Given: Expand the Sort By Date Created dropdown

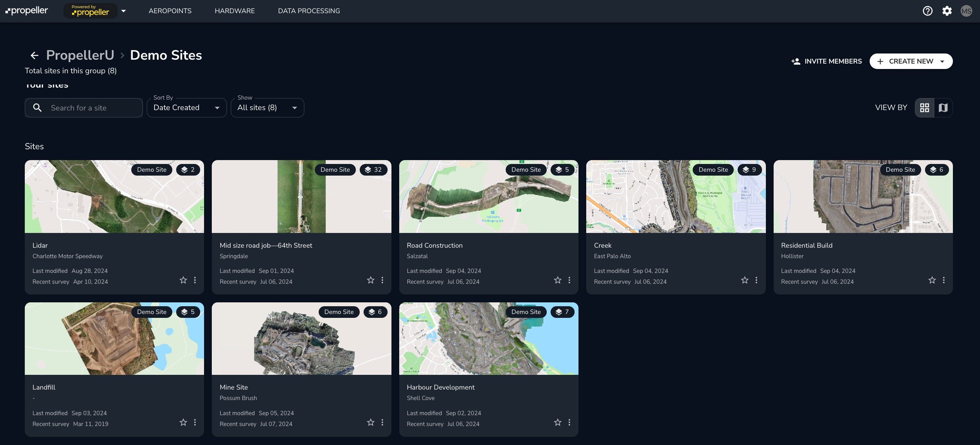Looking at the screenshot, I should 187,108.
